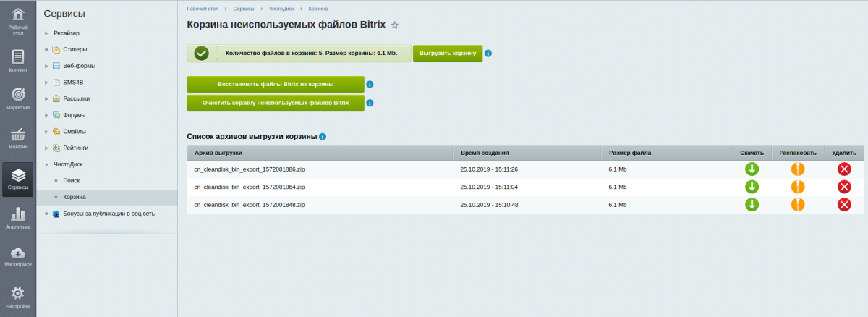Click the Выгрузить корзину button

448,54
